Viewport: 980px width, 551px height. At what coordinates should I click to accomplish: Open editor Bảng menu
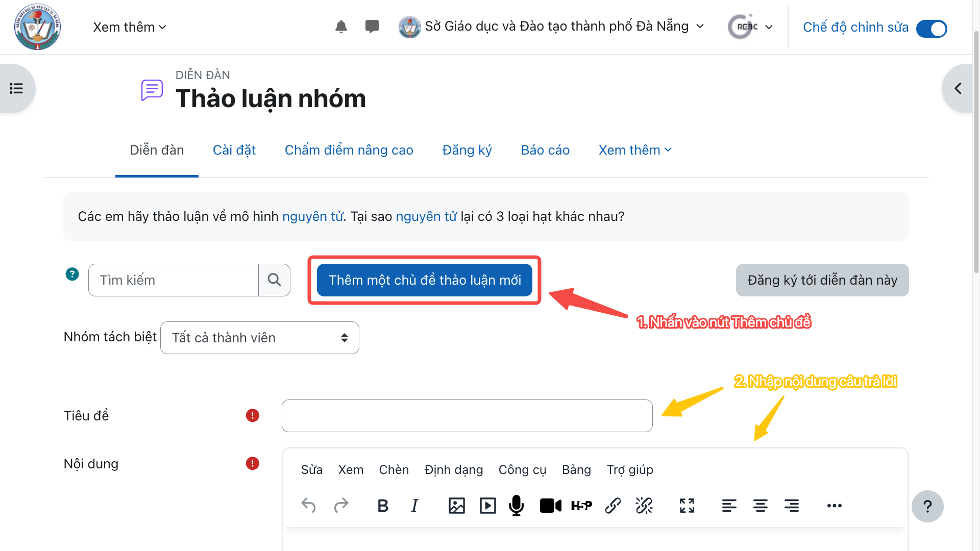576,470
